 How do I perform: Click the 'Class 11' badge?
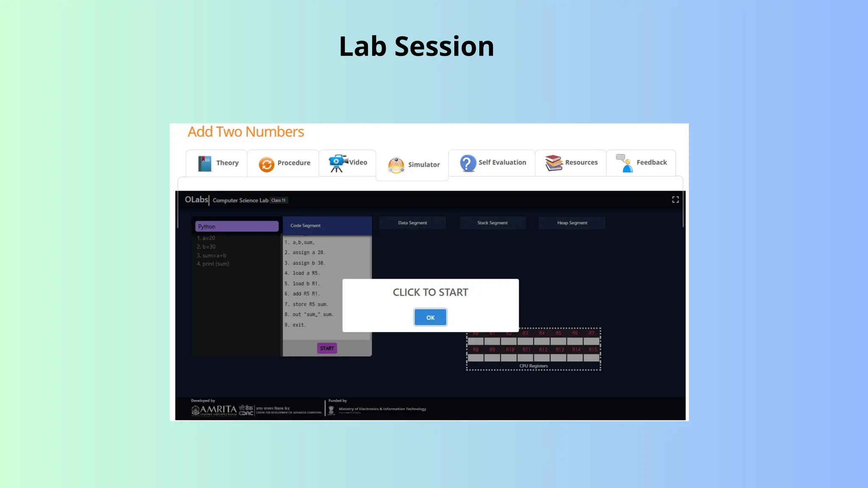click(278, 200)
